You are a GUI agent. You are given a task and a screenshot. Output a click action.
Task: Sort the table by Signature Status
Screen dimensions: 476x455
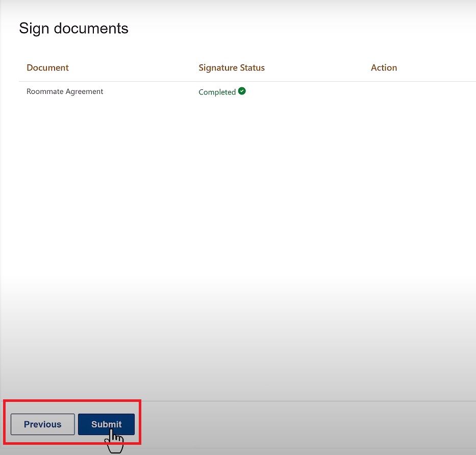(232, 68)
